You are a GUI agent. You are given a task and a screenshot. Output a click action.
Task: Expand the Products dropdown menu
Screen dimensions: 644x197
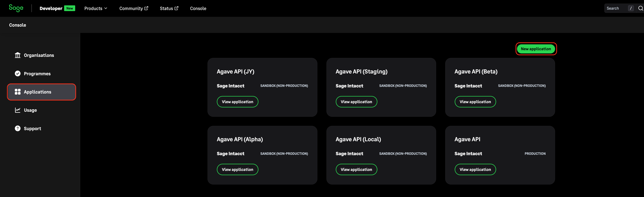click(x=96, y=8)
